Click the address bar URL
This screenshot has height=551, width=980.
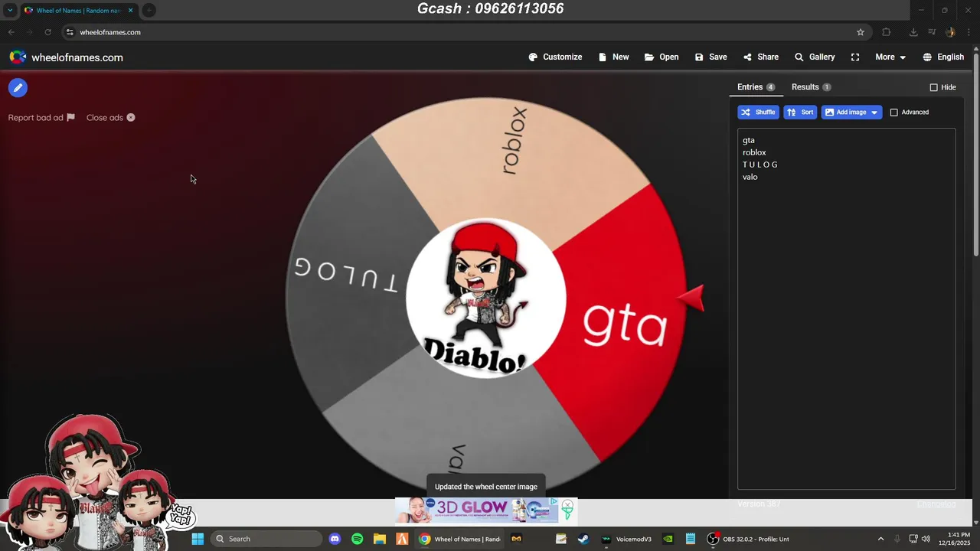pos(110,32)
